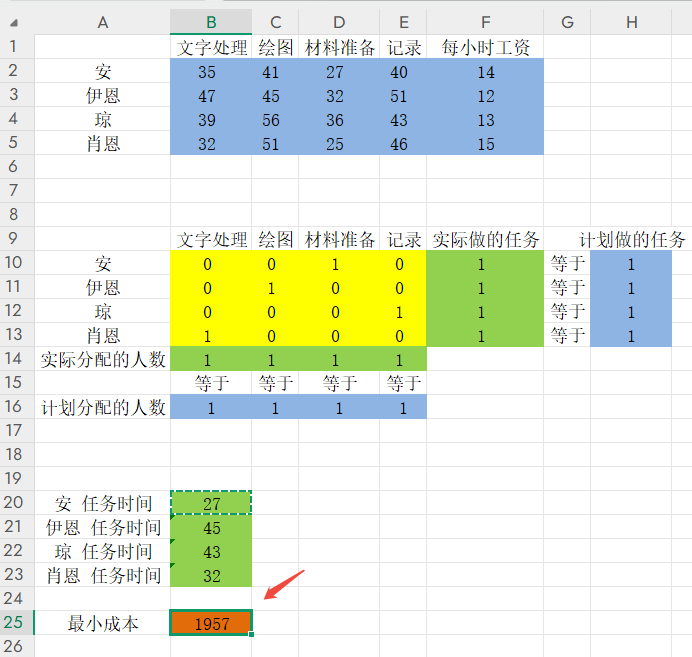This screenshot has height=657, width=692.
Task: Select column H header
Action: tap(631, 22)
